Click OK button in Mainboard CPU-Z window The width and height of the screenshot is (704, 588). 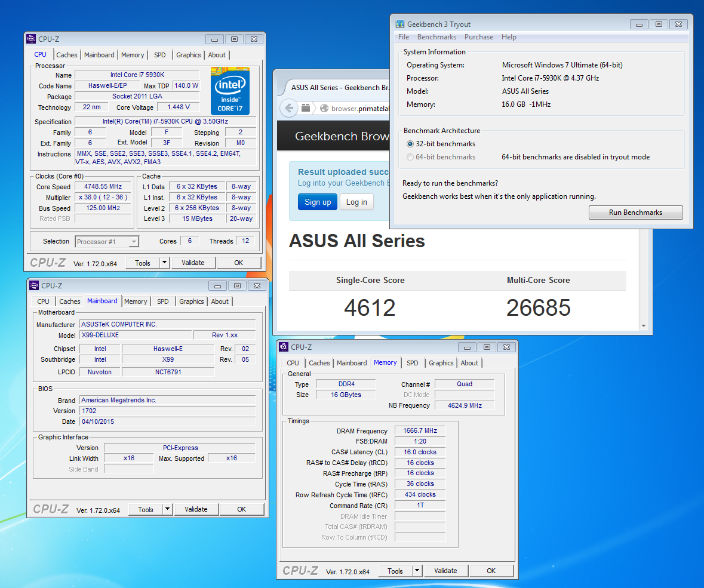(242, 509)
